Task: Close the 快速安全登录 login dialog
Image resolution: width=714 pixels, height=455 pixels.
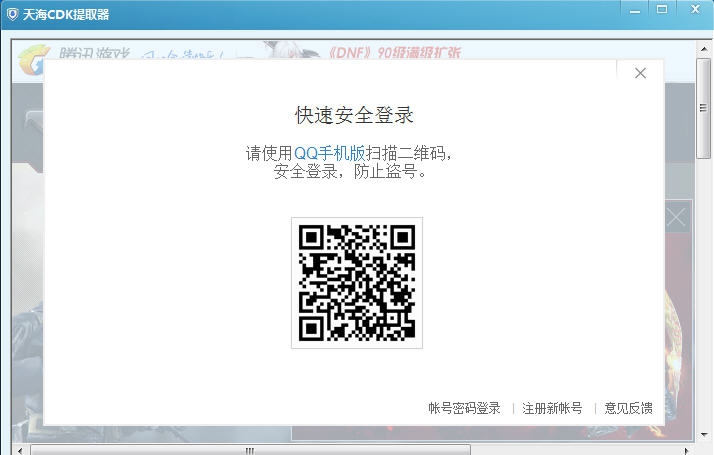Action: coord(640,73)
